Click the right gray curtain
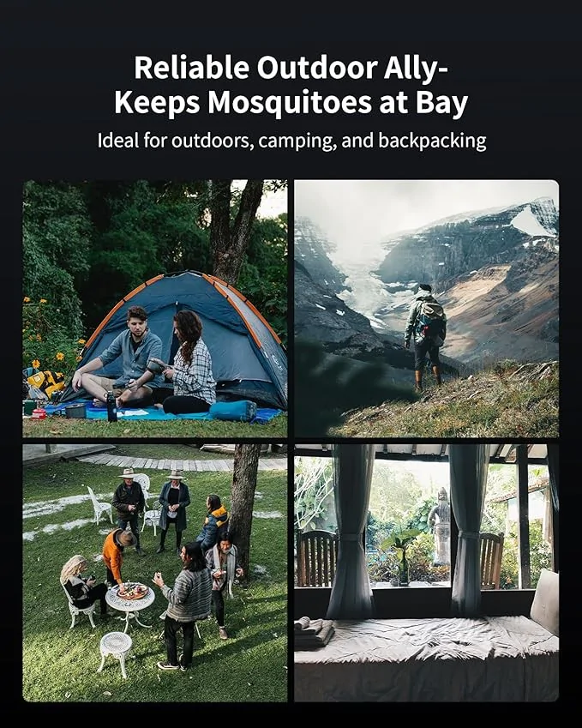Viewport: 582px width, 728px height. (x=466, y=529)
